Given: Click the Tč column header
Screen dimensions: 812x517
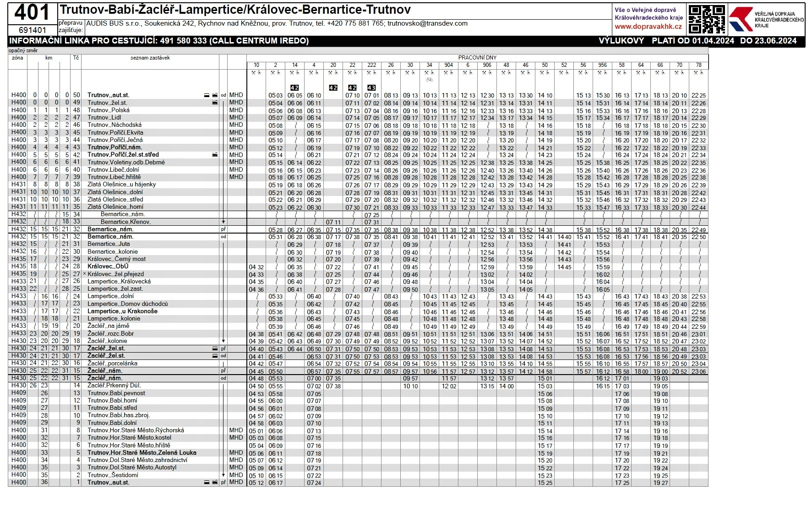Looking at the screenshot, I should pyautogui.click(x=76, y=58).
